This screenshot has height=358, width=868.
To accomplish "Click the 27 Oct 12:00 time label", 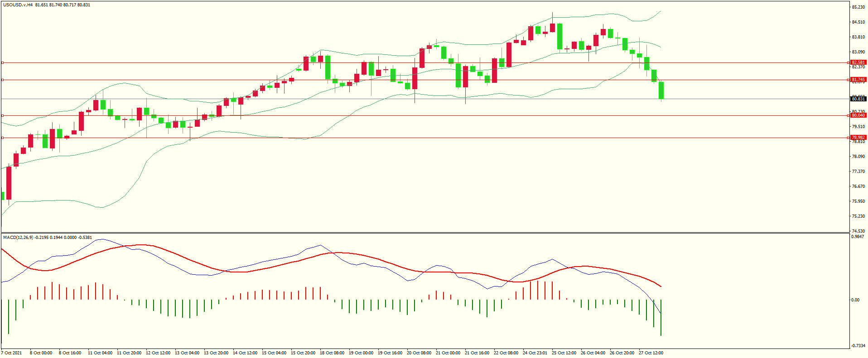I will point(651,353).
